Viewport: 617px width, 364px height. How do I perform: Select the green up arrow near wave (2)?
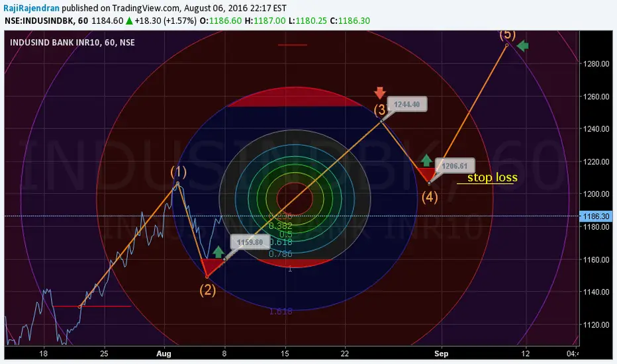pyautogui.click(x=218, y=252)
